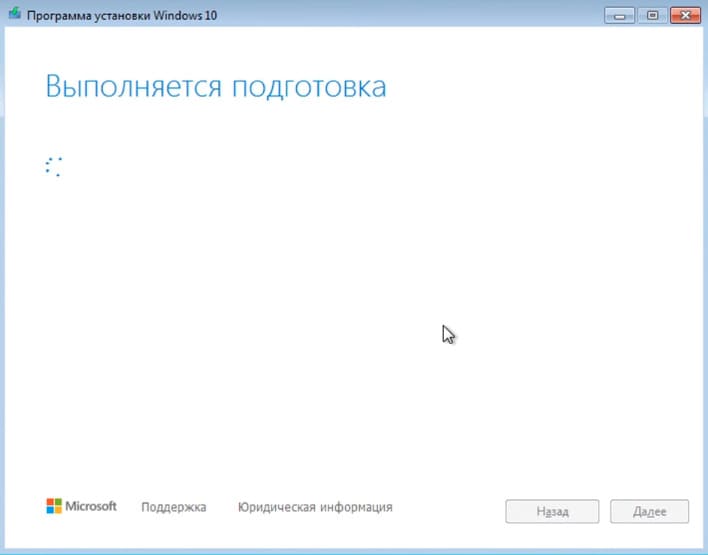Click the Далее button
The height and width of the screenshot is (555, 708).
tap(649, 511)
